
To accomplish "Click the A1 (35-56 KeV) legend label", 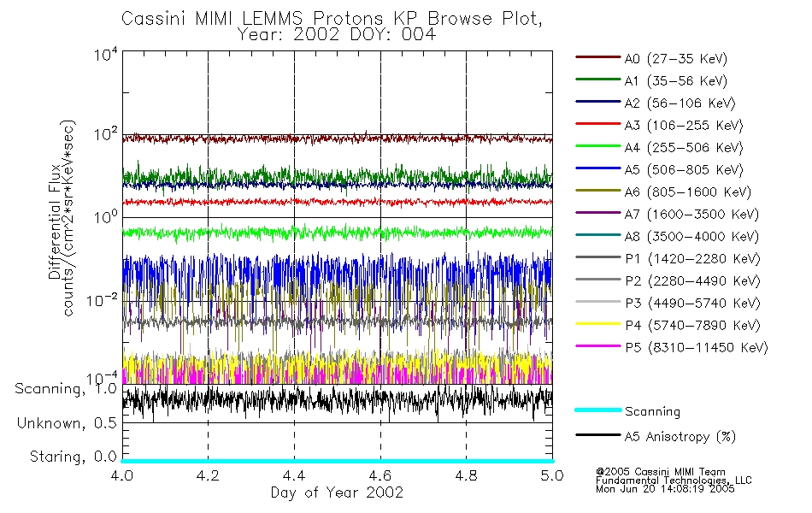I will point(675,81).
